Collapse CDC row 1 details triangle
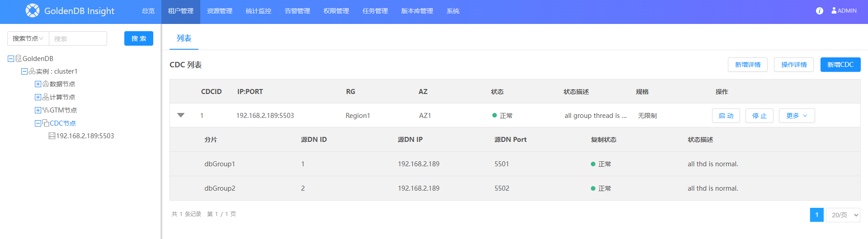 click(181, 115)
